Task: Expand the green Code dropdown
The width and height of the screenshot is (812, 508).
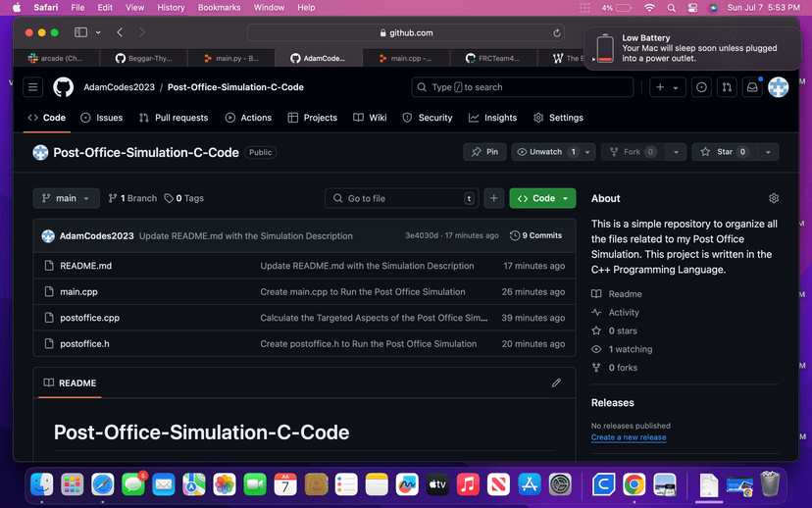Action: click(542, 198)
